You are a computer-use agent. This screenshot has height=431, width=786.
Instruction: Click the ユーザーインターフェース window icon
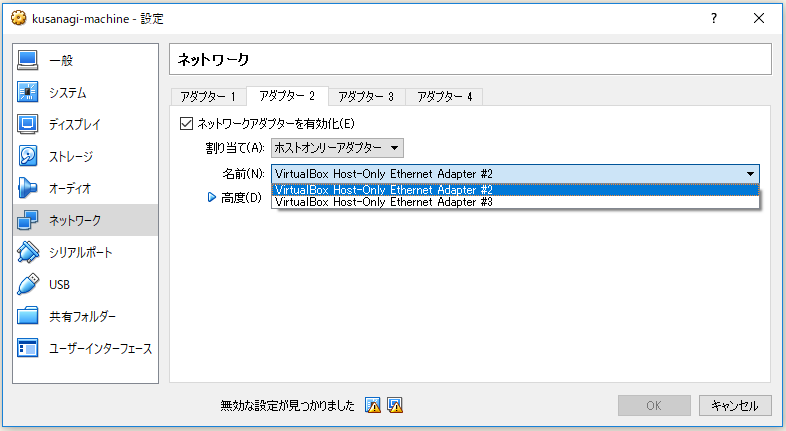28,348
